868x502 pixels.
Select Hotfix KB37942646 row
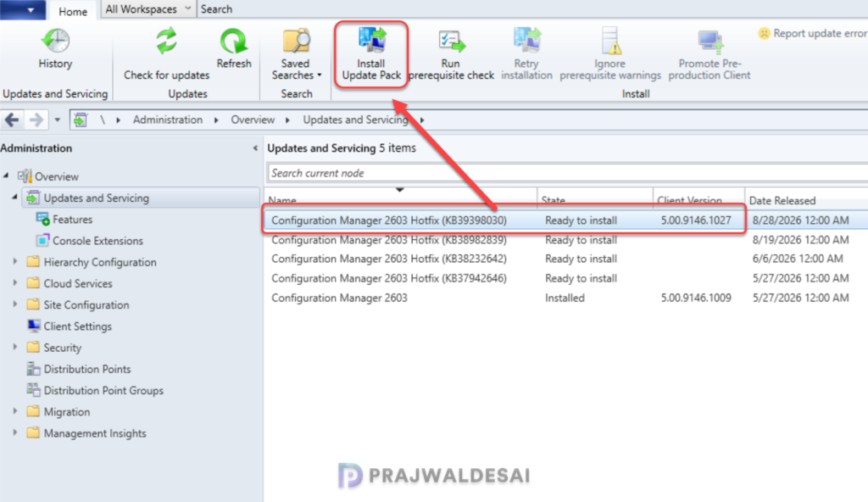(565, 278)
